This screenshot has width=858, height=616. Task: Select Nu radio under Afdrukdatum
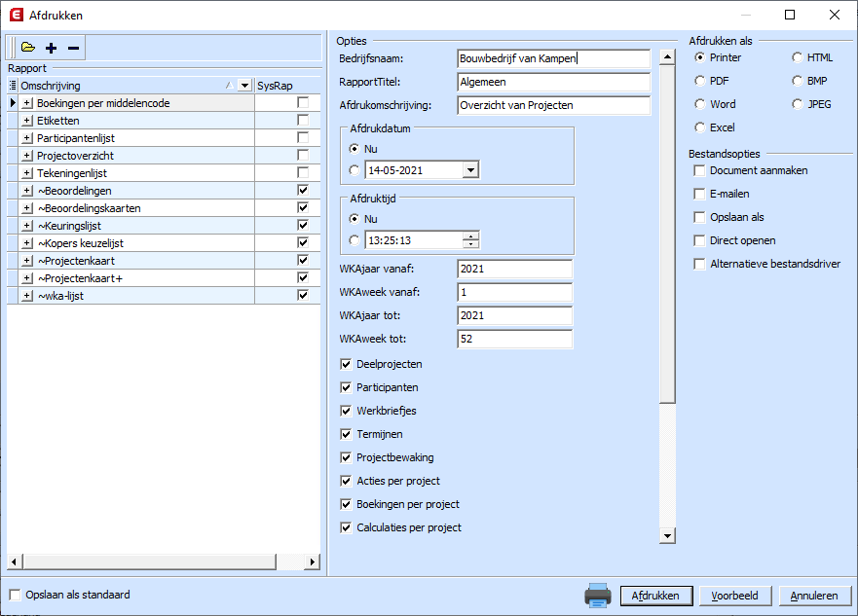click(354, 149)
